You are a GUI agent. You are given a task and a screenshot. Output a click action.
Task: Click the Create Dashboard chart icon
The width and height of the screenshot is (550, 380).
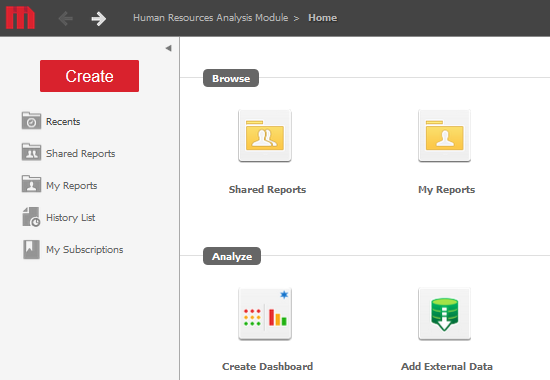[265, 314]
